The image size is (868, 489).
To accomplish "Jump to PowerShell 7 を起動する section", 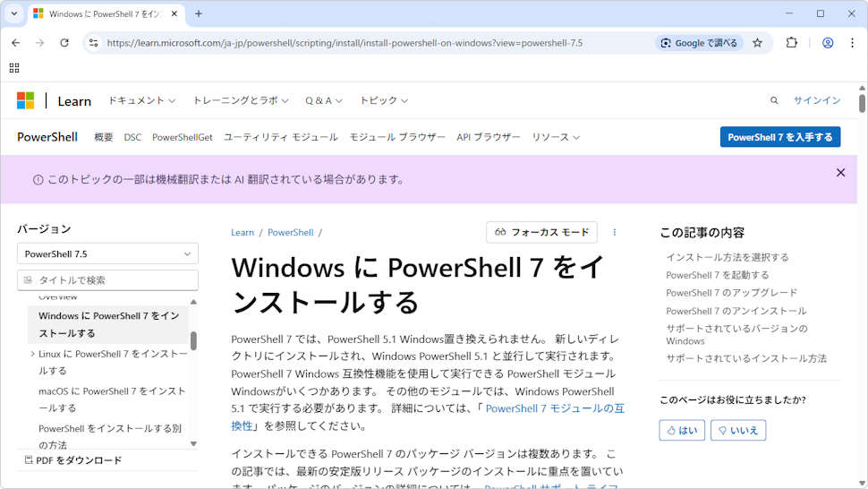I will pyautogui.click(x=718, y=275).
